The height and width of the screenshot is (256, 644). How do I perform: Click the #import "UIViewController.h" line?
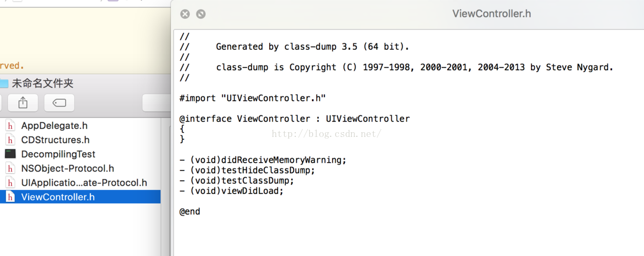(x=252, y=98)
